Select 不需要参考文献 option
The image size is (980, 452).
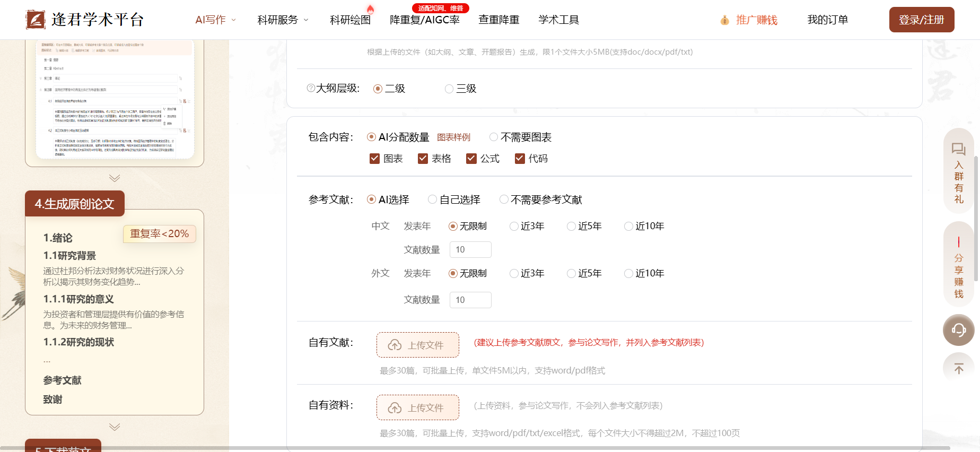coord(504,199)
